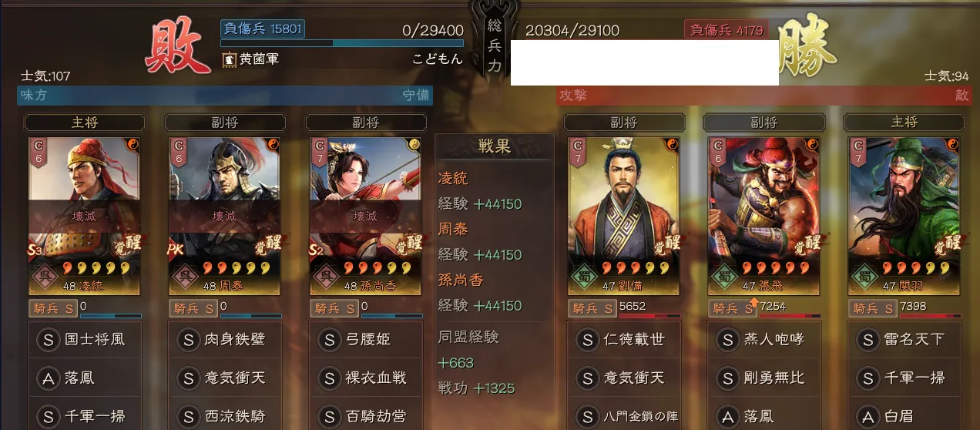This screenshot has height=430, width=980.
Task: Click the S rank icon beside 国士将風
Action: click(x=48, y=339)
